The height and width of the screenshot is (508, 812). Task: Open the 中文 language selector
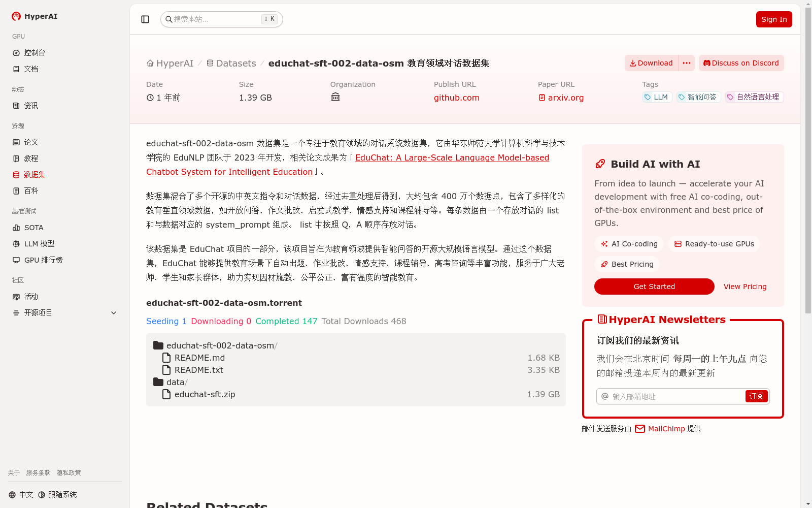tap(21, 495)
